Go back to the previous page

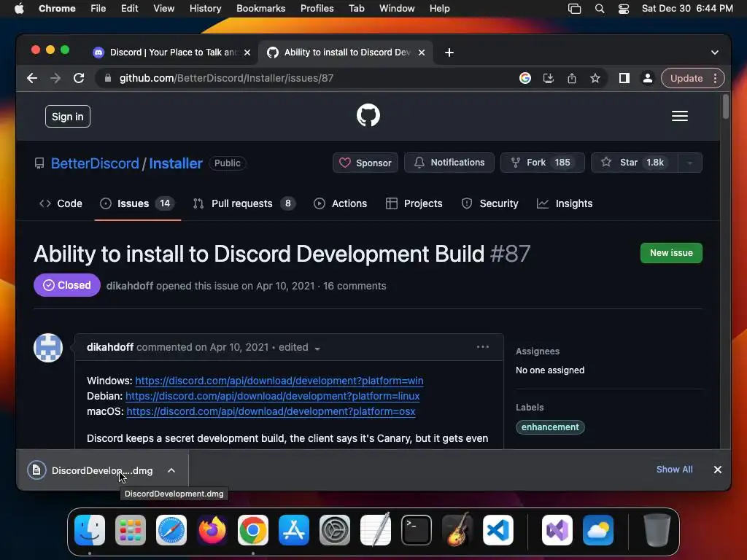(32, 78)
